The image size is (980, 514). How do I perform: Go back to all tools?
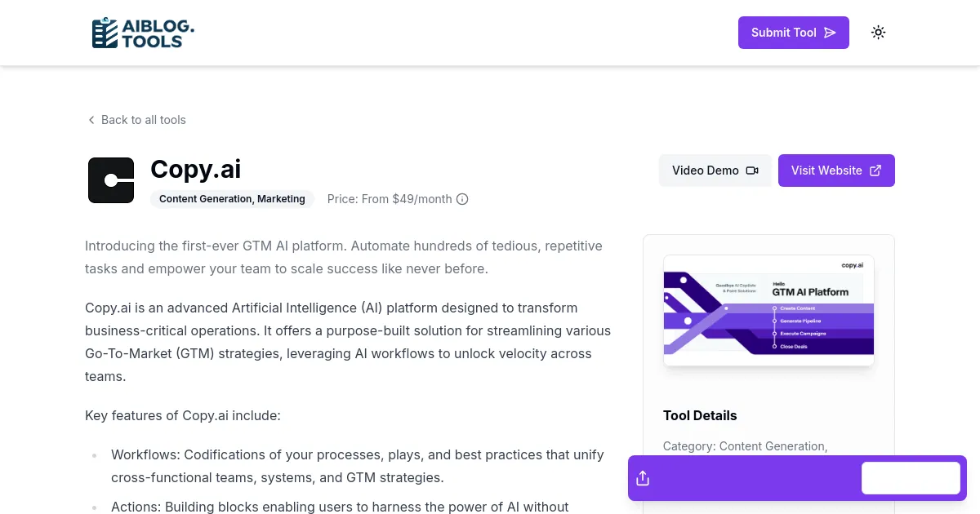136,120
